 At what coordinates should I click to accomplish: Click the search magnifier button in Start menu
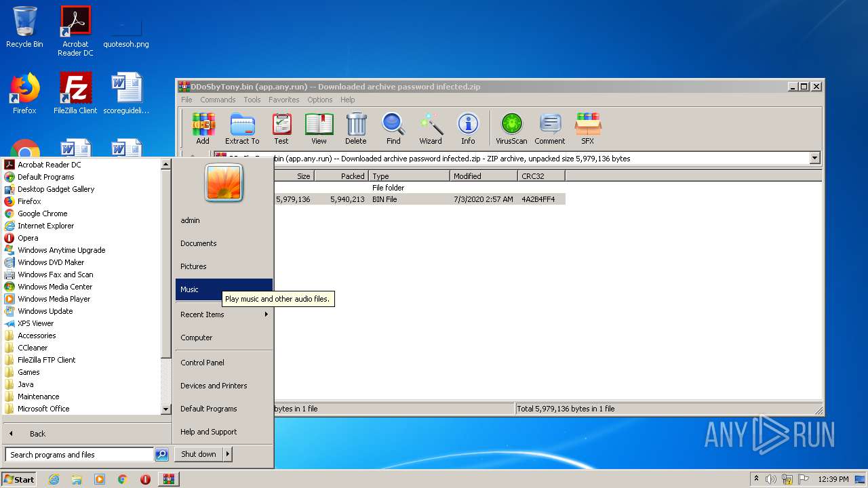161,455
